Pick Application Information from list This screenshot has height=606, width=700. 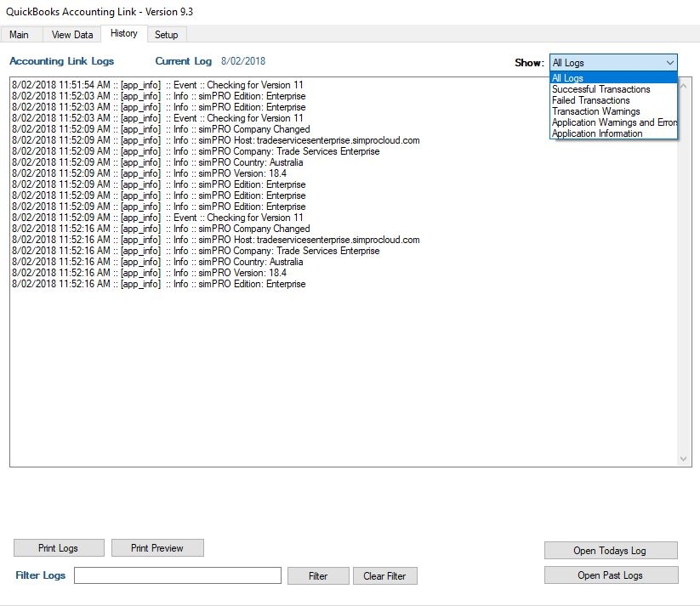click(613, 133)
